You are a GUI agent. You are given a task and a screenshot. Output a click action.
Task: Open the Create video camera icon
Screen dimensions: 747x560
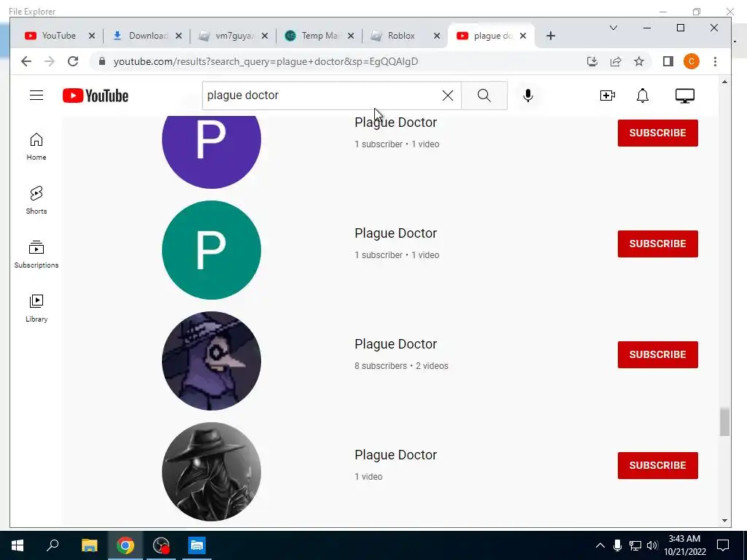(x=608, y=96)
